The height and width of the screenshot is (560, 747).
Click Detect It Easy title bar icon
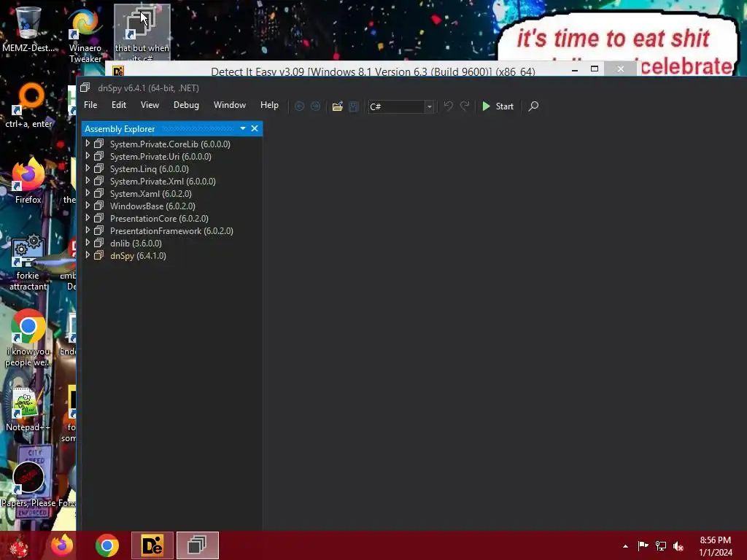118,71
